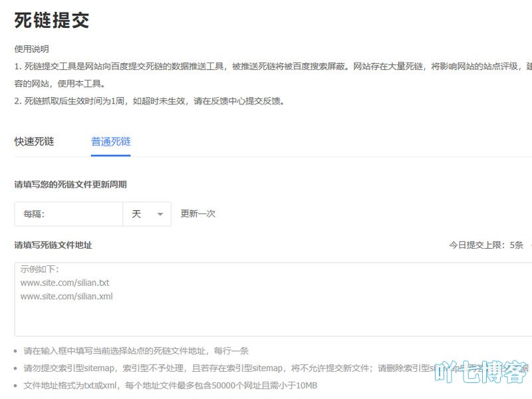Click the instruction about 死链抓取后生效时间为1周
The height and width of the screenshot is (399, 532).
149,101
